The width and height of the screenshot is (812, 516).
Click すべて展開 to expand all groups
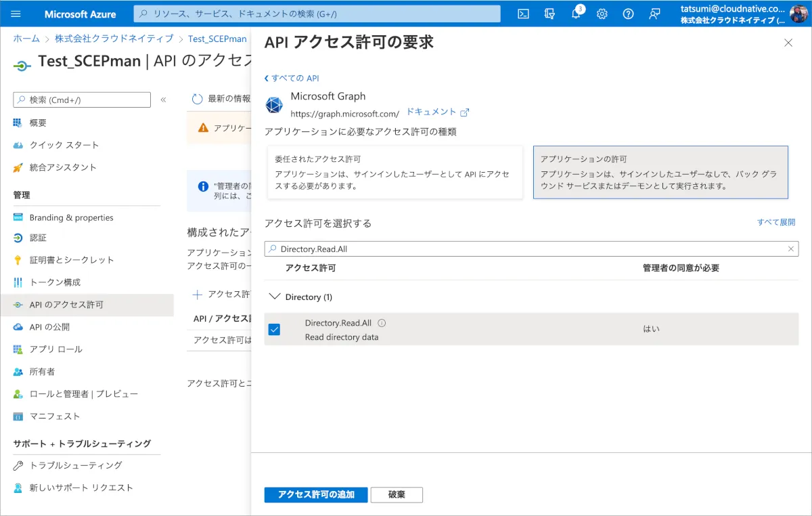pyautogui.click(x=775, y=222)
